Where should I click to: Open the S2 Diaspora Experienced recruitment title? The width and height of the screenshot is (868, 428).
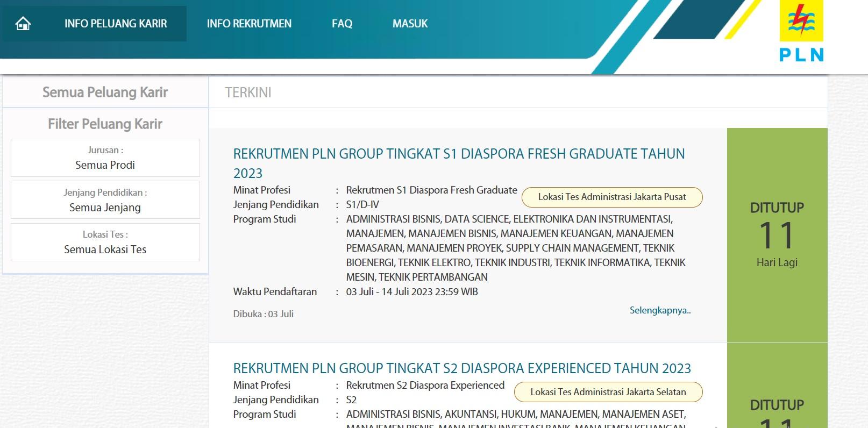(x=462, y=368)
